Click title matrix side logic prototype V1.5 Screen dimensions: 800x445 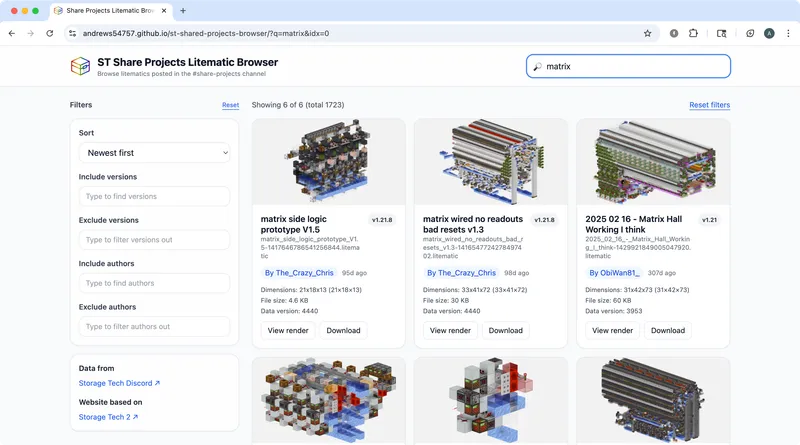pyautogui.click(x=294, y=224)
